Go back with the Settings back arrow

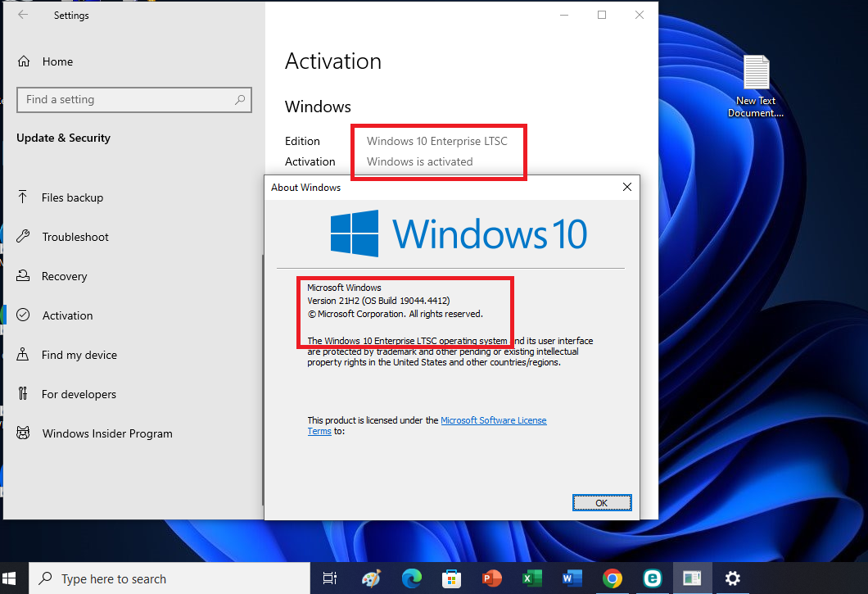pyautogui.click(x=23, y=15)
